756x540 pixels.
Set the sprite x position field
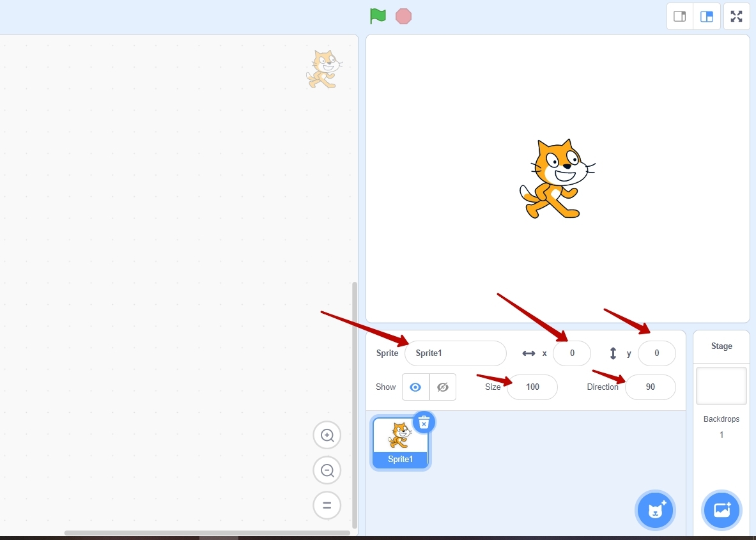pyautogui.click(x=572, y=353)
